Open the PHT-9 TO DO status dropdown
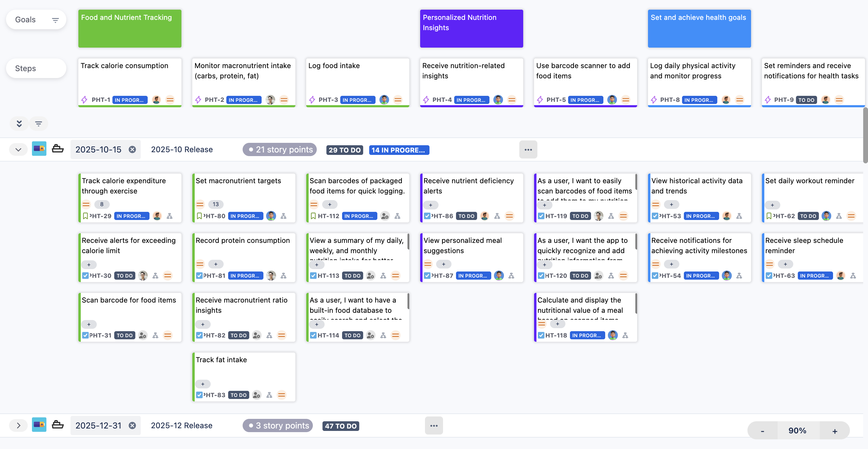Viewport: 868px width, 449px height. 806,100
